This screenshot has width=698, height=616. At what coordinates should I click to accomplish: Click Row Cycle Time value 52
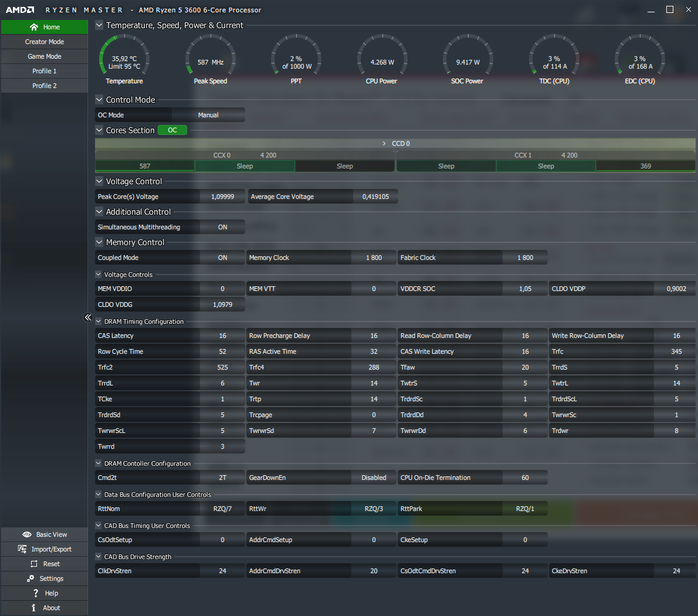222,351
